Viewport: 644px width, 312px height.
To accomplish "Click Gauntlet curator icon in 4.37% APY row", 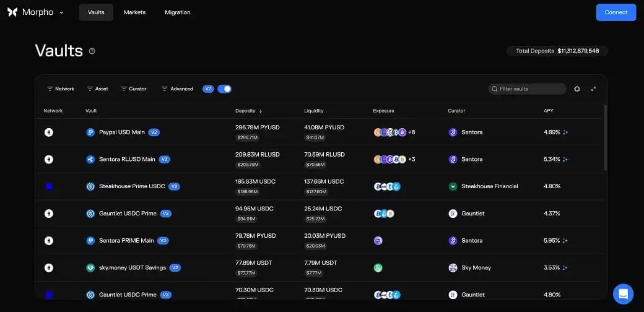I will tap(453, 214).
